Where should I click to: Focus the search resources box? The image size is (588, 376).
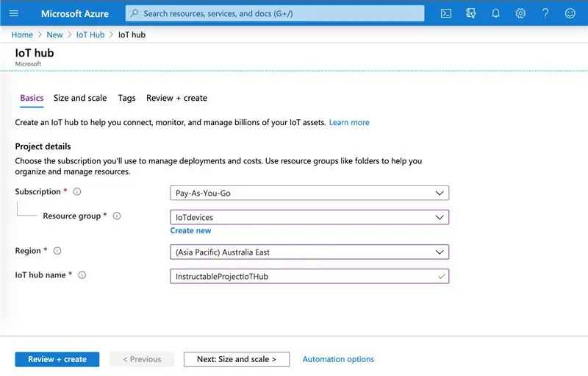coord(275,13)
